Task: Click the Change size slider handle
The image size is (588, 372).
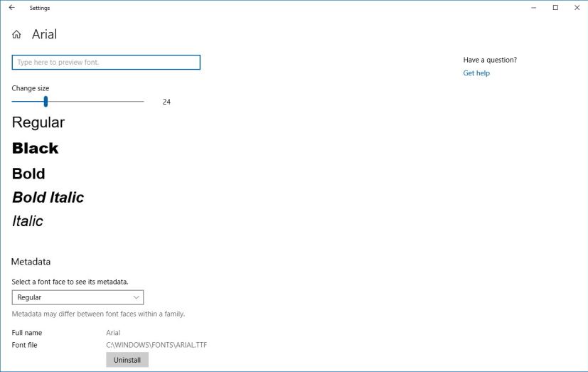Action: pyautogui.click(x=46, y=101)
